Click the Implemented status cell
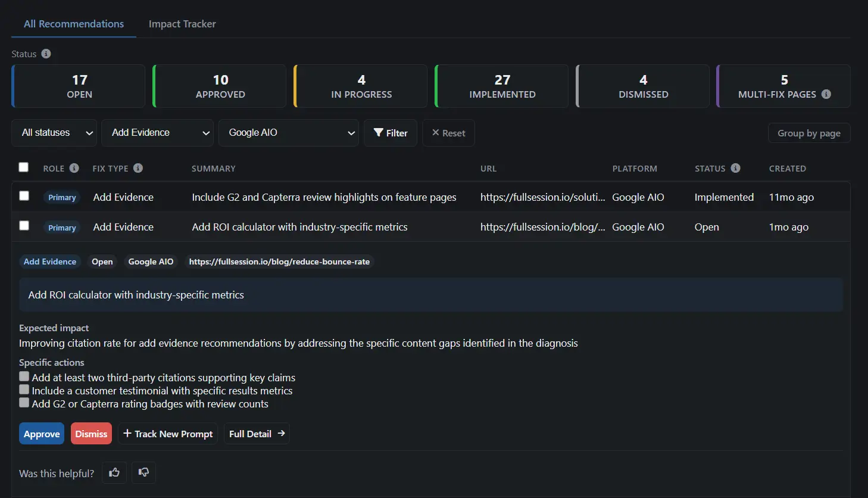This screenshot has width=868, height=498. pyautogui.click(x=724, y=197)
